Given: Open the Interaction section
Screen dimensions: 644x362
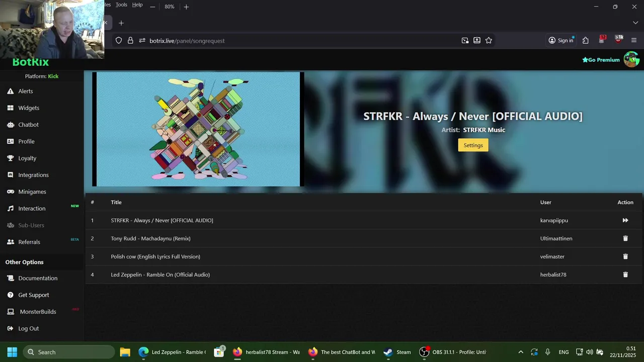Looking at the screenshot, I should coord(32,208).
